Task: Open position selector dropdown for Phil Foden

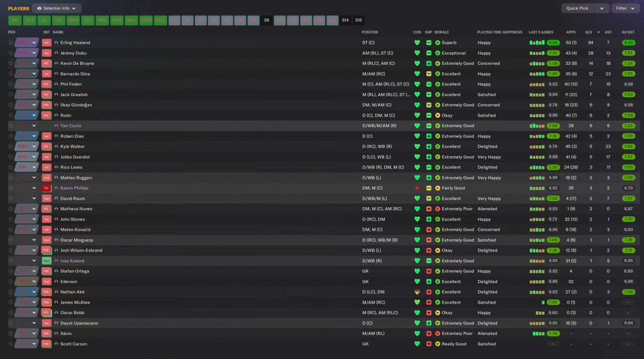Action: [x=34, y=84]
